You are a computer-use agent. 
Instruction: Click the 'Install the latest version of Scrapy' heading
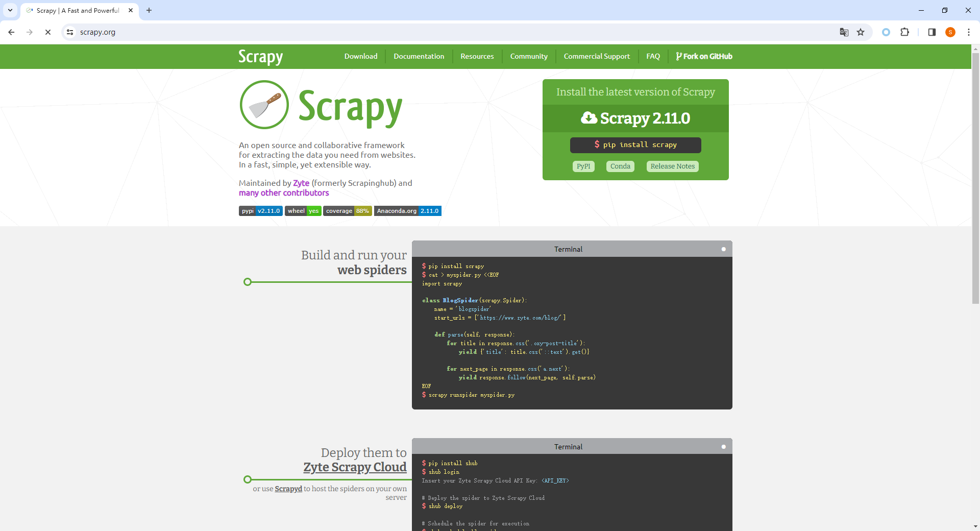pos(635,92)
